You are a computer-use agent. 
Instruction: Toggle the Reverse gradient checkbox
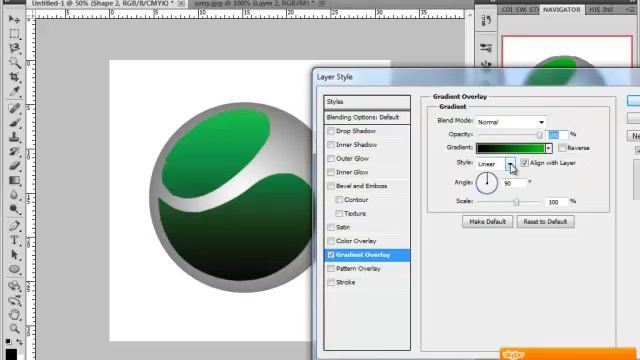[562, 148]
